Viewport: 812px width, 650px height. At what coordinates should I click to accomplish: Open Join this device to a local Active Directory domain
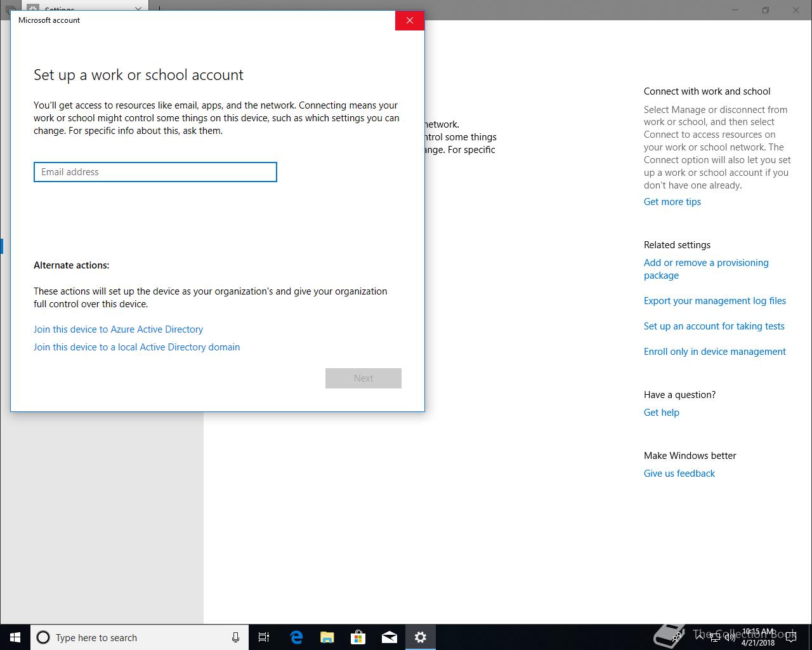[137, 347]
